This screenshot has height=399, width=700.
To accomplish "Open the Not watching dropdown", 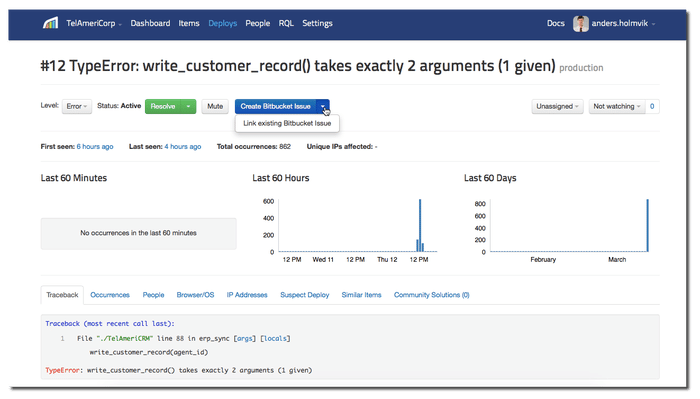I will (617, 106).
